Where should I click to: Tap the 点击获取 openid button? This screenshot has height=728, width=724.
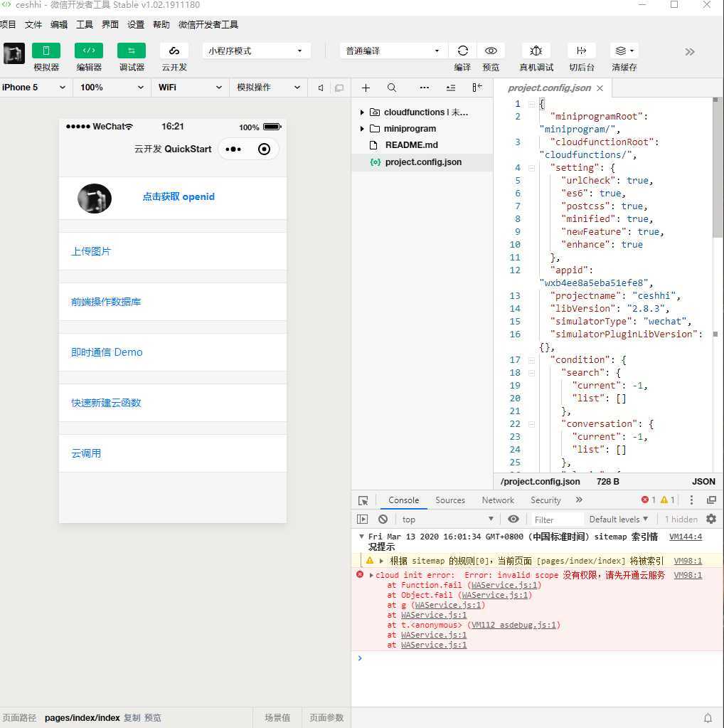(179, 197)
